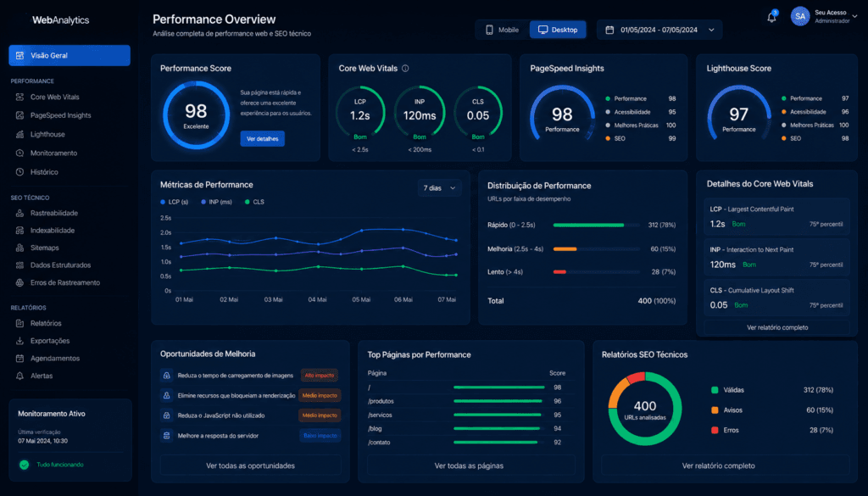Click the Agendamentos calendar icon

point(20,358)
